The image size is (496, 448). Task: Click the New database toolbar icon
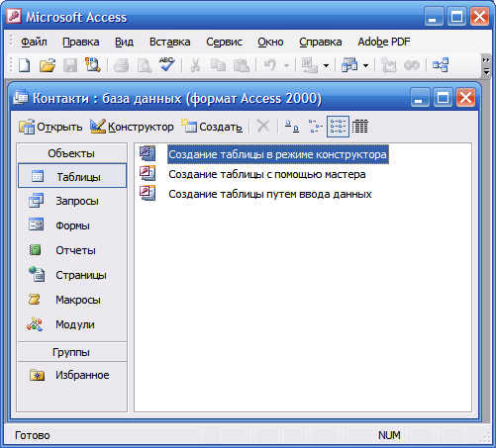pyautogui.click(x=24, y=65)
